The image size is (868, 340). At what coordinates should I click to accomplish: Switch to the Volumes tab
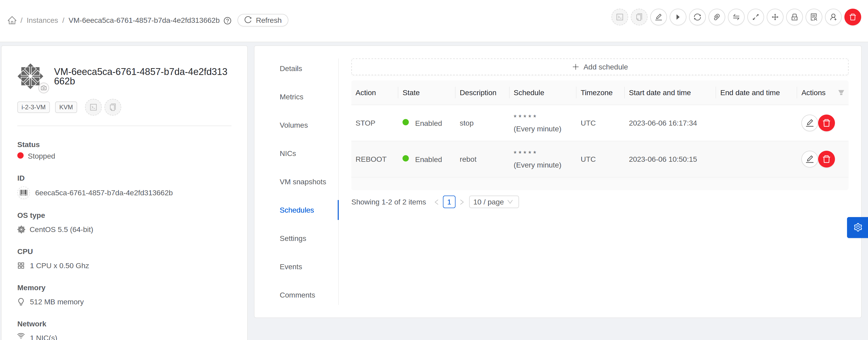294,125
